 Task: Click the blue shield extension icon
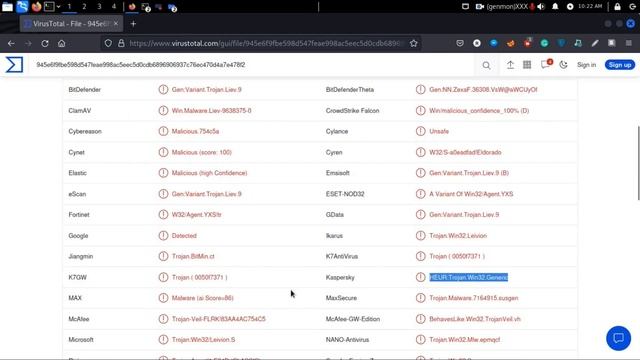pyautogui.click(x=561, y=43)
